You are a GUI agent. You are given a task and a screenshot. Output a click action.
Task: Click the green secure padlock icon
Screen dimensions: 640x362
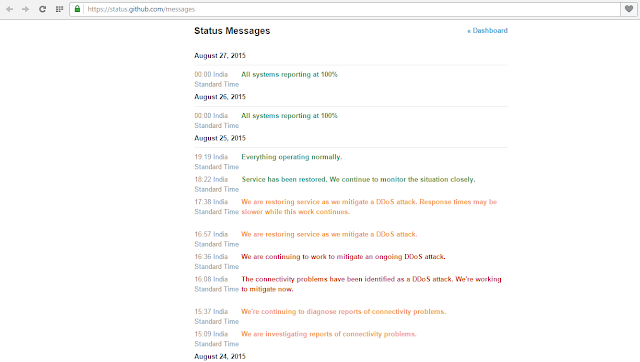78,9
